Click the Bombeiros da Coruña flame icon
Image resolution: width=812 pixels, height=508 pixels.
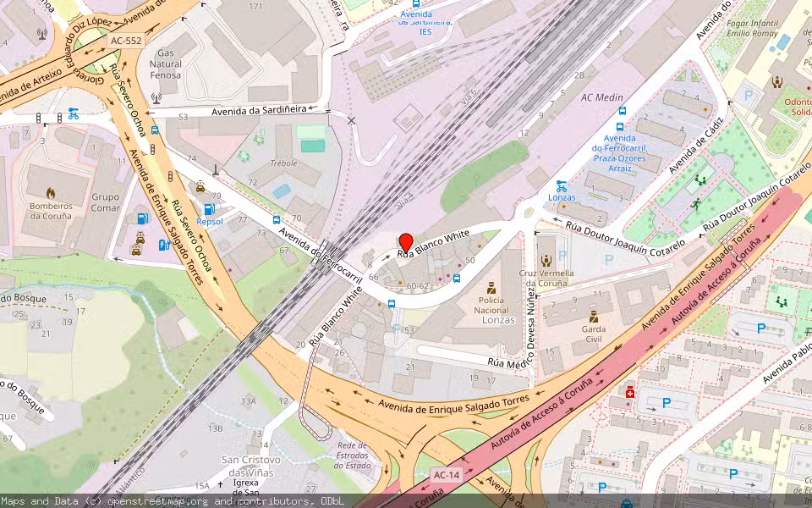tap(51, 193)
